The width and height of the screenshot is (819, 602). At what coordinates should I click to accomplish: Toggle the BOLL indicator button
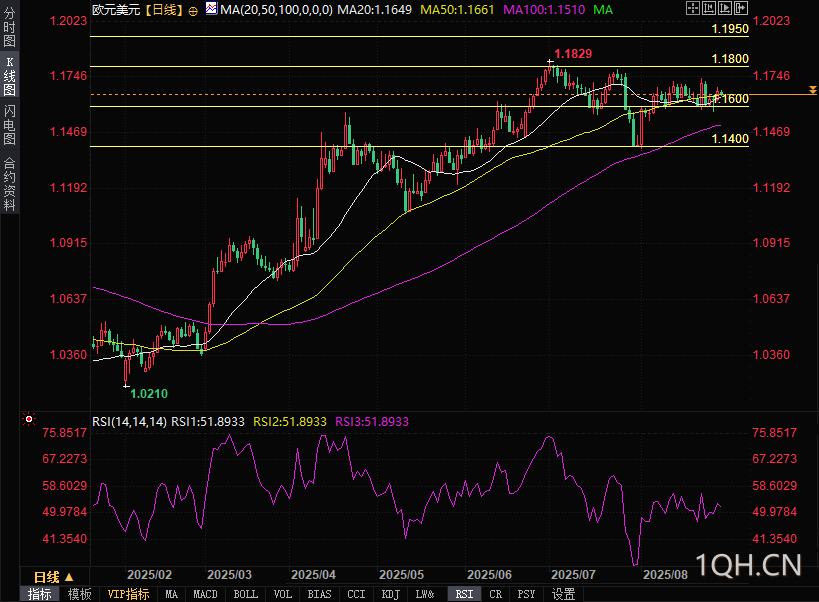[245, 594]
